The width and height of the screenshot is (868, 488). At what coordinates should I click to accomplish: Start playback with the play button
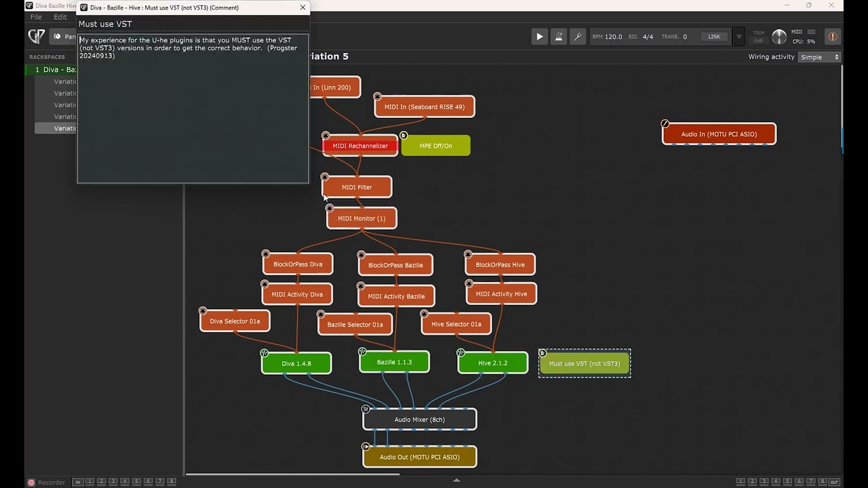pos(540,37)
